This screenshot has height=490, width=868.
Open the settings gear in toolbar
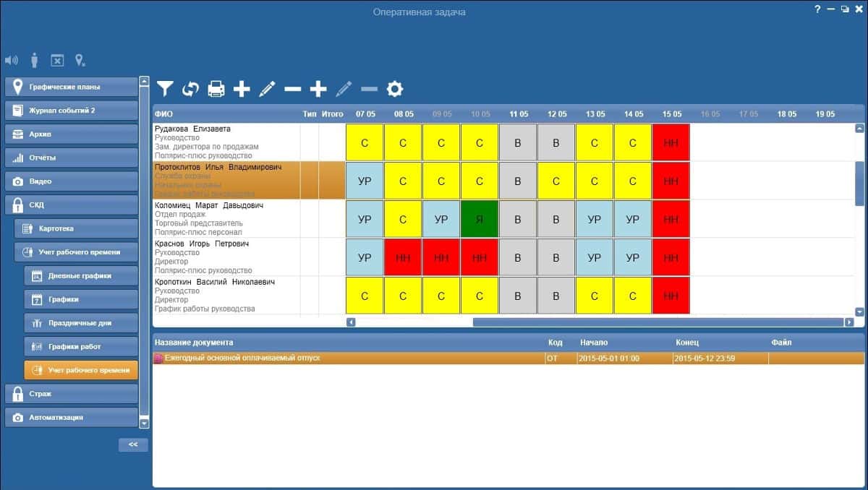[394, 89]
